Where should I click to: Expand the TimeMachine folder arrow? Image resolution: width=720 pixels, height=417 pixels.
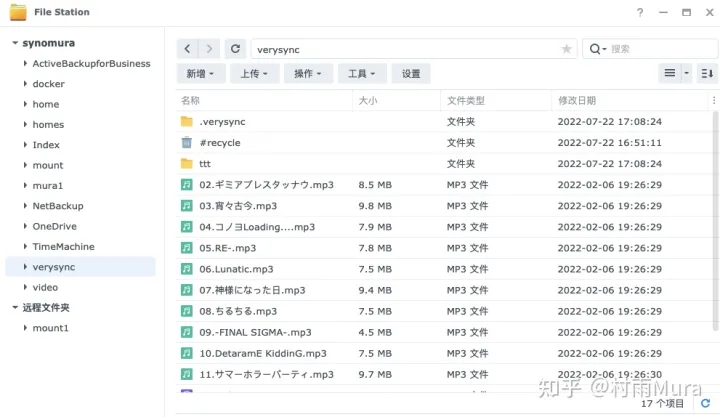point(25,247)
